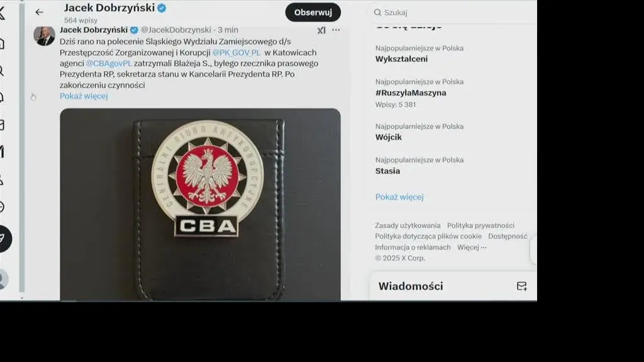
Task: Click the Obserwuj follow button
Action: pos(313,13)
